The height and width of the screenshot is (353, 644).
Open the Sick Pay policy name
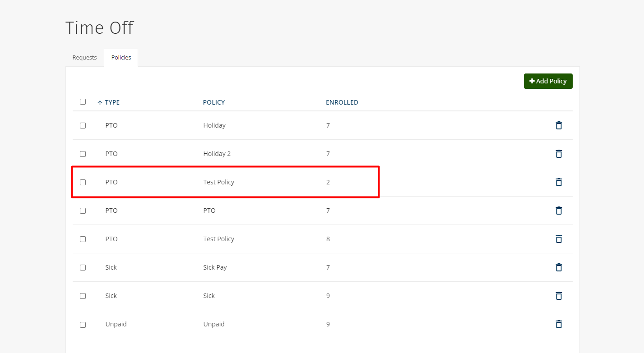pyautogui.click(x=215, y=267)
